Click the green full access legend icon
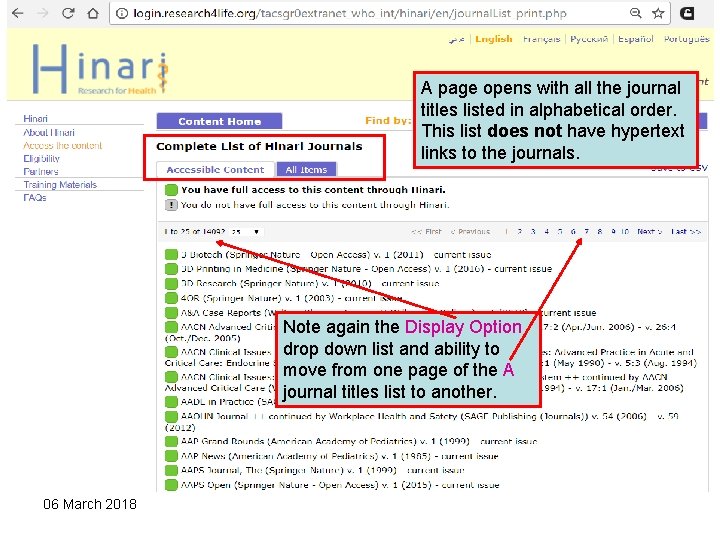 tap(171, 190)
